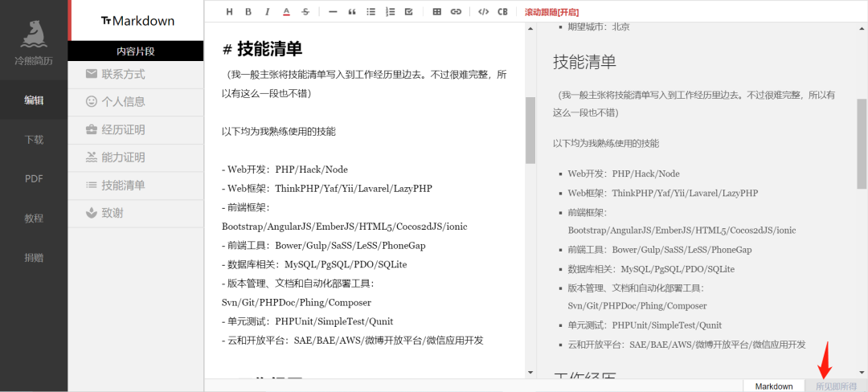Insert a table
This screenshot has height=392, width=868.
436,11
